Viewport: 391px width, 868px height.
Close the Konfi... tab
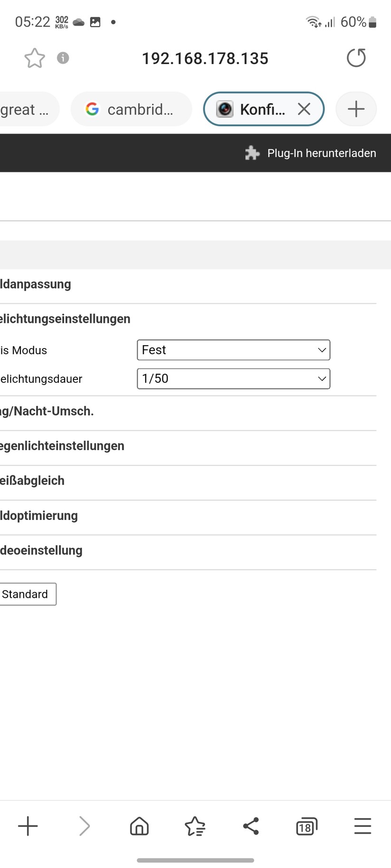click(304, 109)
